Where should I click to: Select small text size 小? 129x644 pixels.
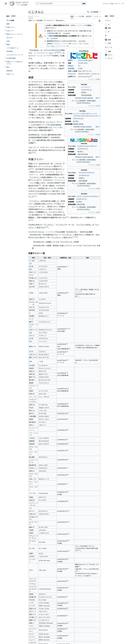click(106, 24)
